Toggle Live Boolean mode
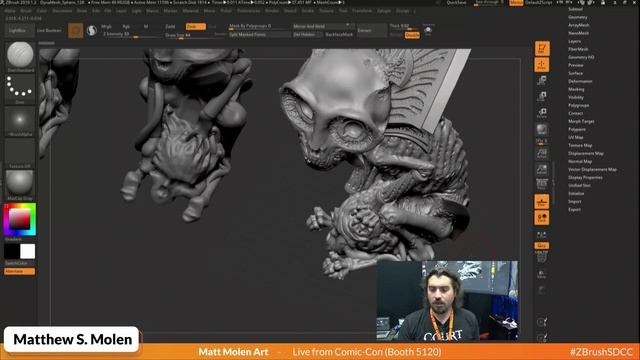Screen dimensions: 640x360 tap(49, 31)
